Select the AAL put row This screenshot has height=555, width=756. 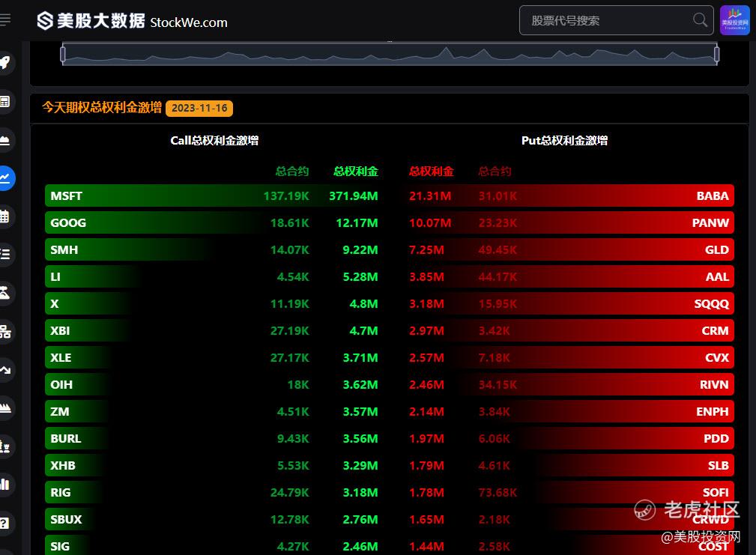coord(570,276)
